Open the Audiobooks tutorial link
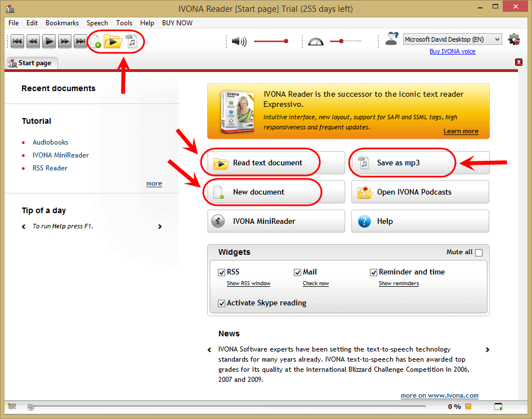Image resolution: width=532 pixels, height=419 pixels. click(50, 142)
